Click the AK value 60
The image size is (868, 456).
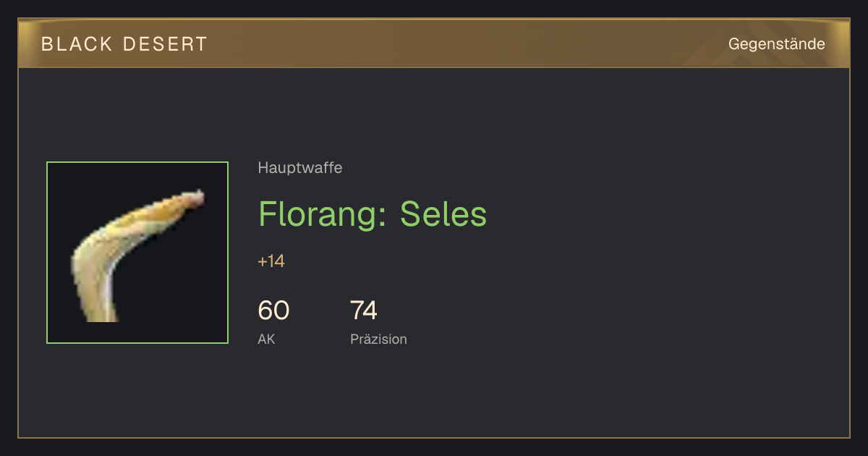273,311
